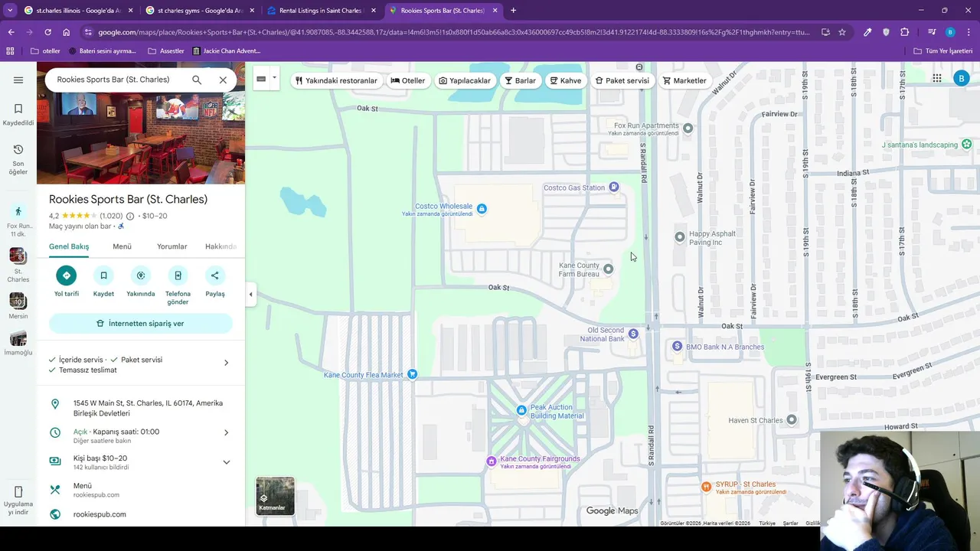Click the search magnifier icon
Image resolution: width=980 pixels, height=551 pixels.
click(x=197, y=80)
